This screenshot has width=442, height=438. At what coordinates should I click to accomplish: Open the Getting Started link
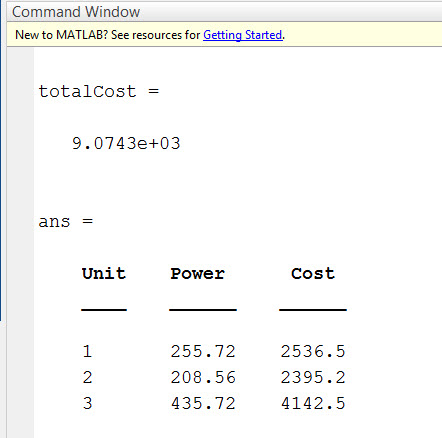(x=243, y=35)
